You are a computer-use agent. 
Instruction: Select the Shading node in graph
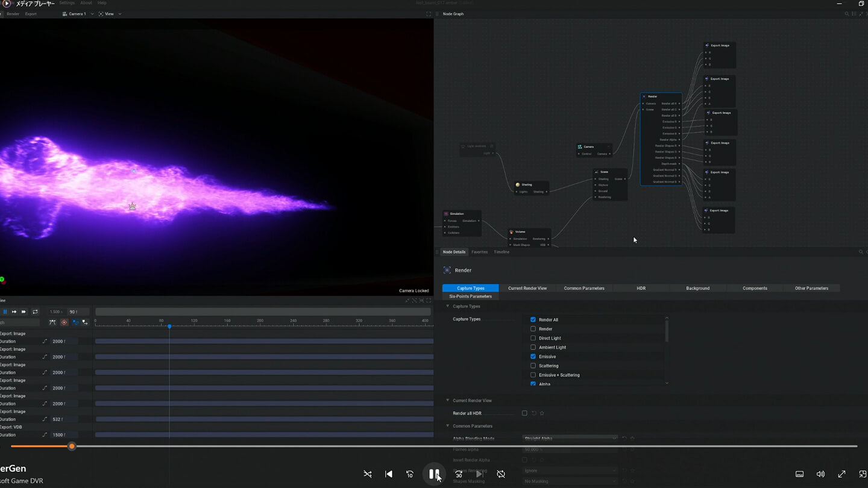532,188
